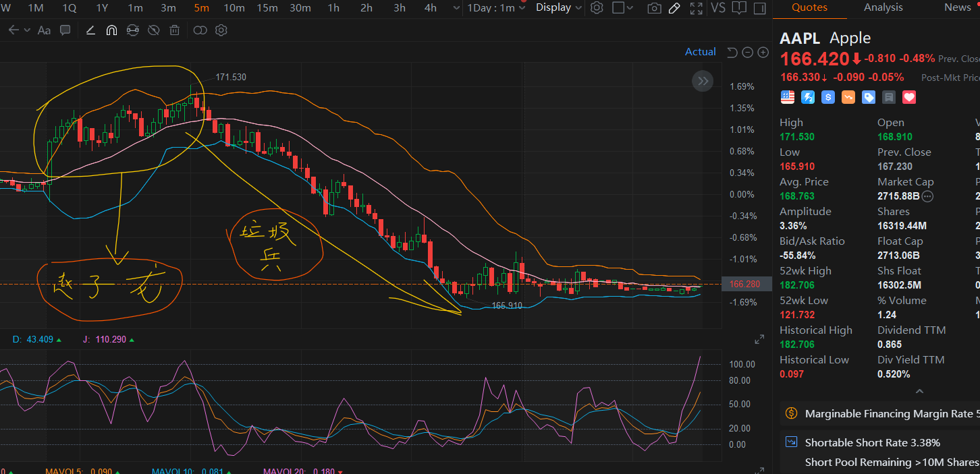Viewport: 980px width, 474px height.
Task: Click the Shortable chart icon
Action: pyautogui.click(x=792, y=442)
